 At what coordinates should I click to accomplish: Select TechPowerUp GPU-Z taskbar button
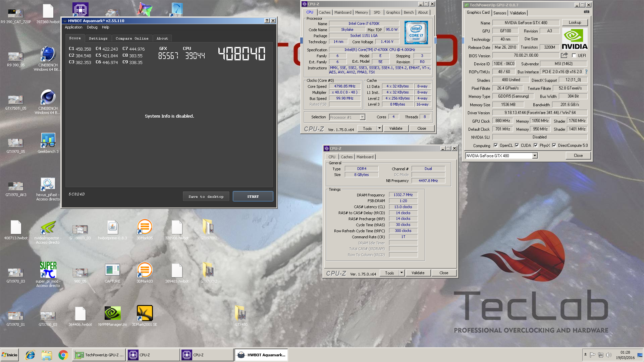coord(99,355)
